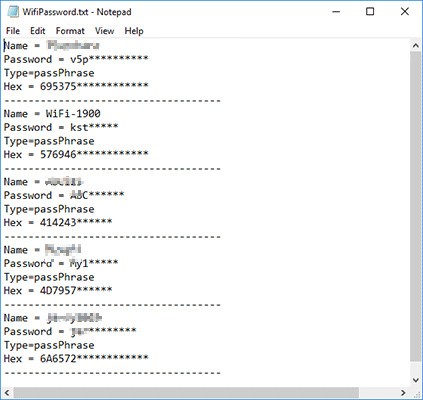Click the WifiPassword.txt title bar text
The height and width of the screenshot is (400, 423).
[77, 12]
